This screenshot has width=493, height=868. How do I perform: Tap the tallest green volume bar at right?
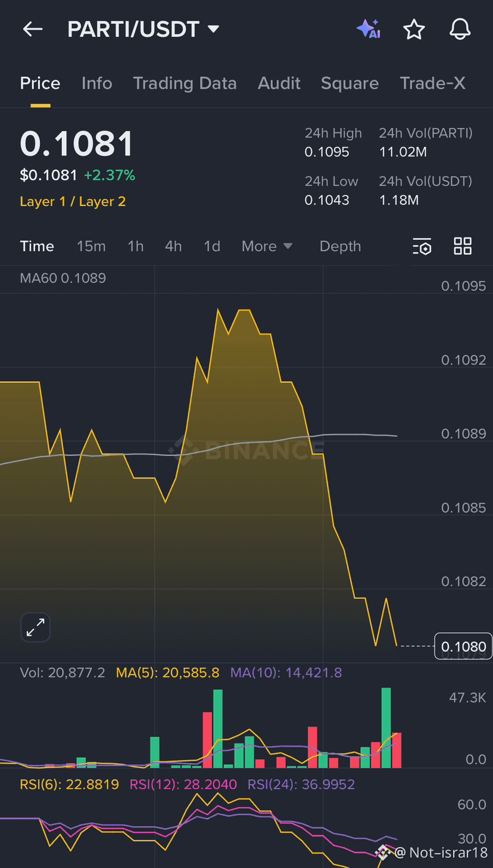(x=386, y=728)
